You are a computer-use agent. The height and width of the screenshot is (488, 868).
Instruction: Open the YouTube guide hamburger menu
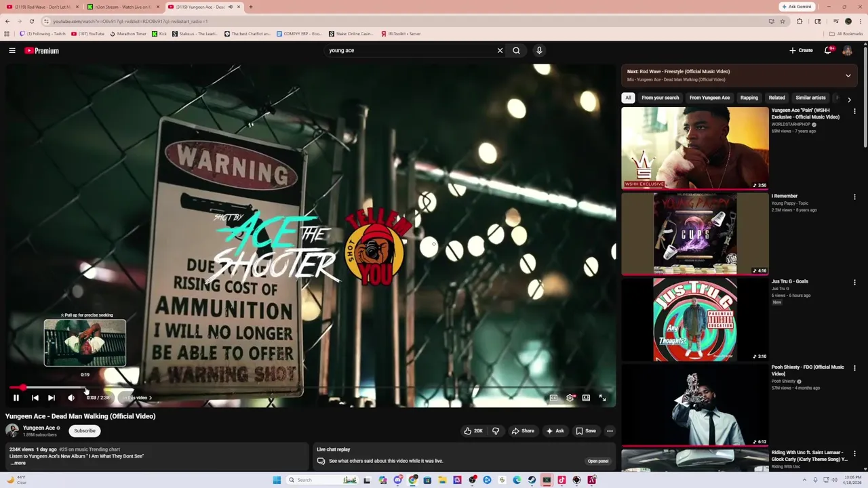12,50
